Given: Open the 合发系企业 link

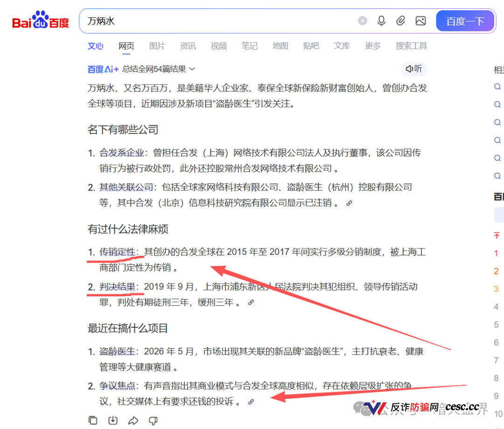Looking at the screenshot, I should pyautogui.click(x=121, y=153).
